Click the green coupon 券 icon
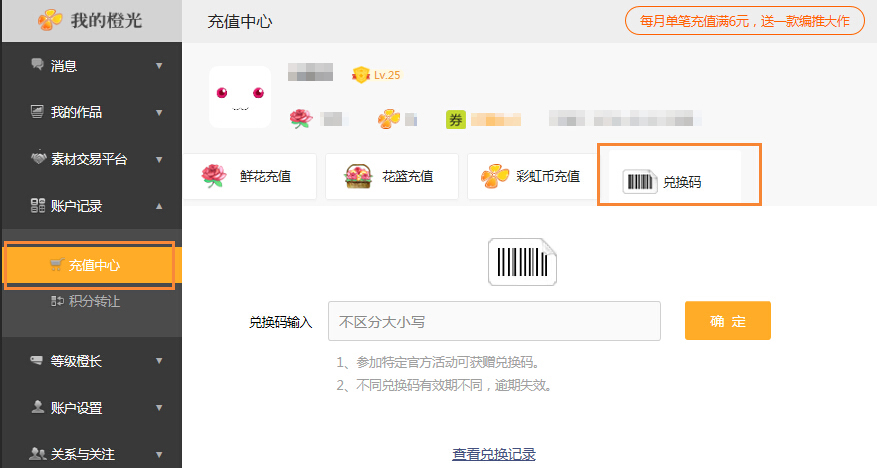 [x=456, y=120]
